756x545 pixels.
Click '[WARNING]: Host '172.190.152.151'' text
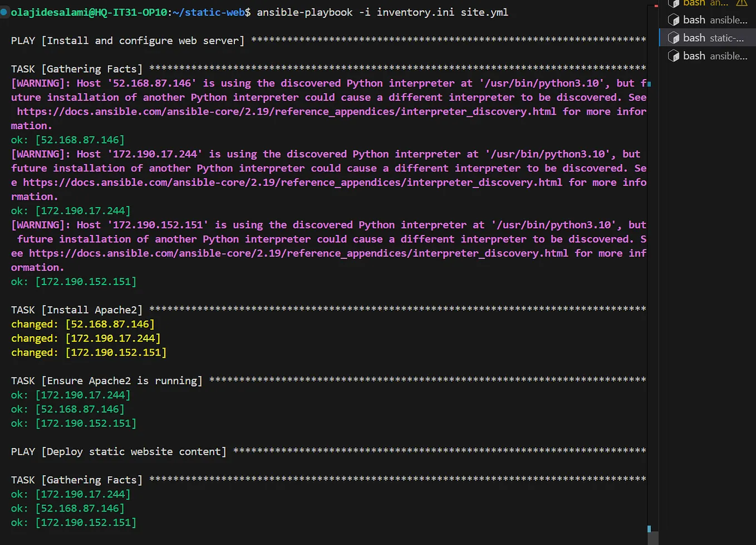(110, 224)
